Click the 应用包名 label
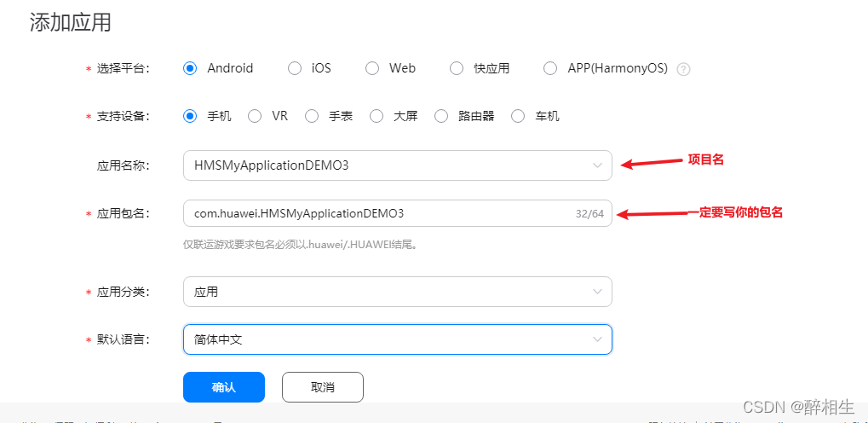Screen dimensions: 868x423 pos(123,213)
